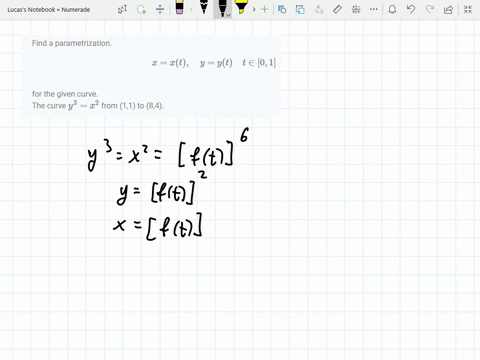Click the Ink to Shape icon

click(x=300, y=9)
